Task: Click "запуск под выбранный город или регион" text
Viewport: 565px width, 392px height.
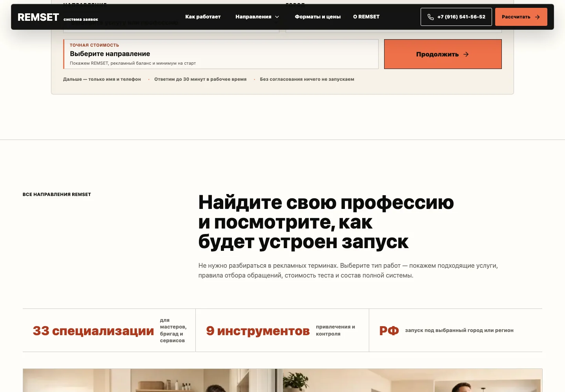Action: pos(459,330)
